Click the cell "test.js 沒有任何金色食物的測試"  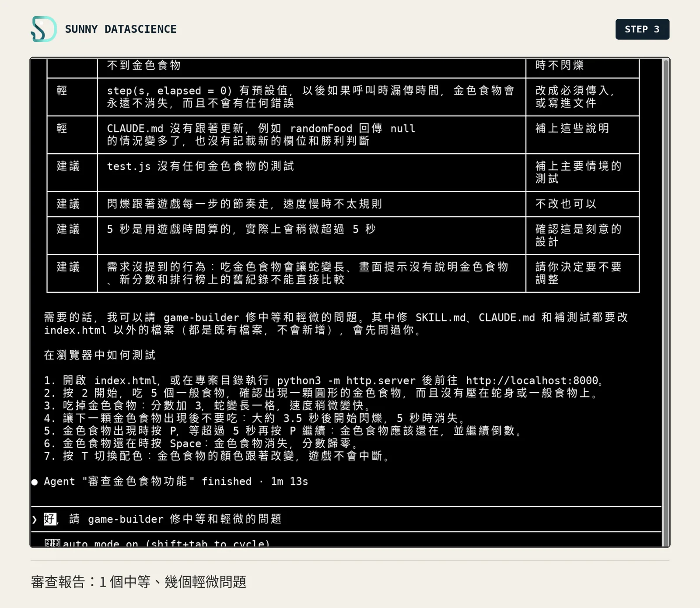tap(311, 172)
